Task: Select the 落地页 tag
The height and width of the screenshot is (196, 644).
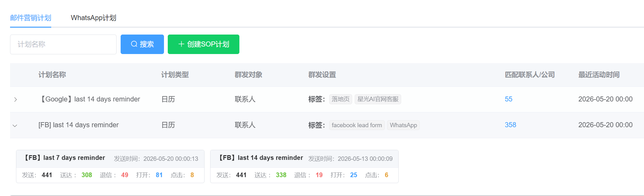Action: pyautogui.click(x=341, y=99)
